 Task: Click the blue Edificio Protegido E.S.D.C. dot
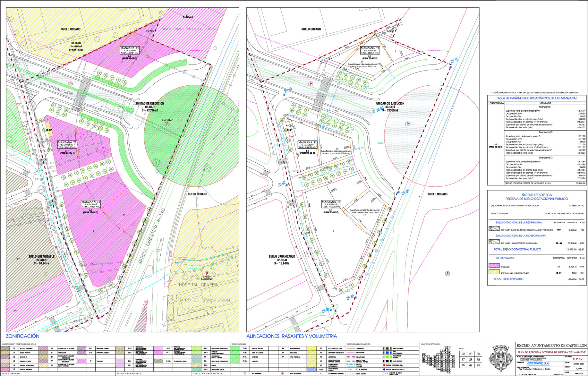pyautogui.click(x=384, y=369)
